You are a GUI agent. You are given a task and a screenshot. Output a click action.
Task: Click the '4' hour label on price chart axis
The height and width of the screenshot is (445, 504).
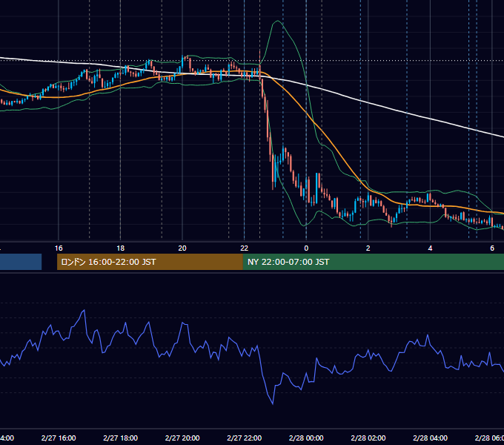coord(430,248)
